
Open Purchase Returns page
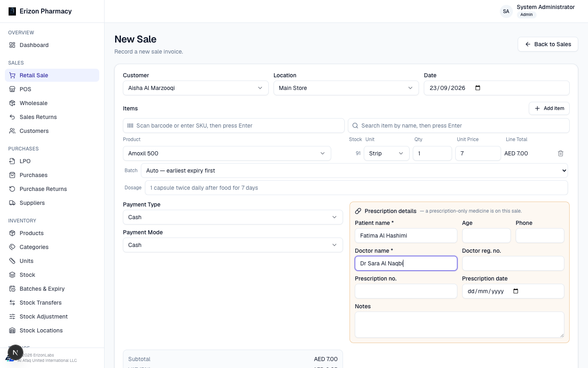point(52,189)
